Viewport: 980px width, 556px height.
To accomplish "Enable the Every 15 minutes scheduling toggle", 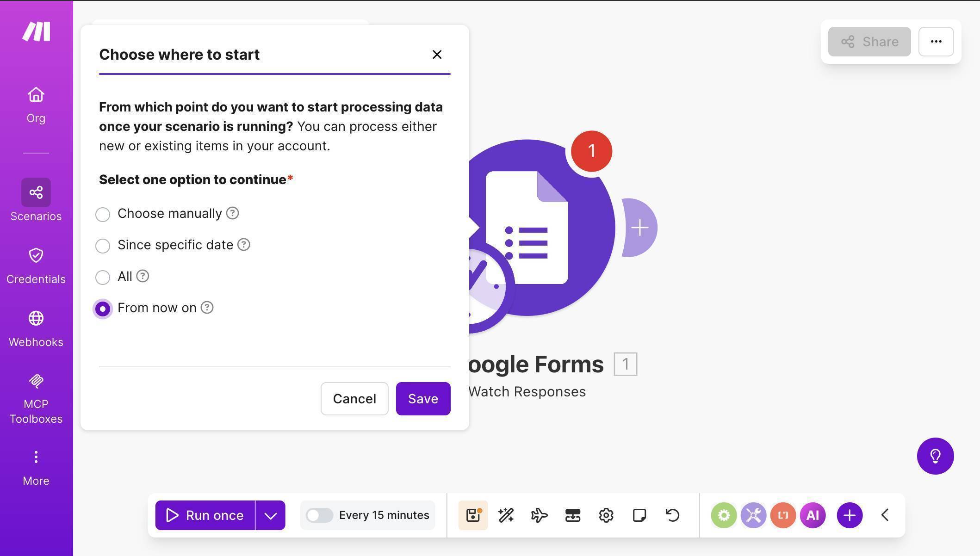I will pos(319,515).
